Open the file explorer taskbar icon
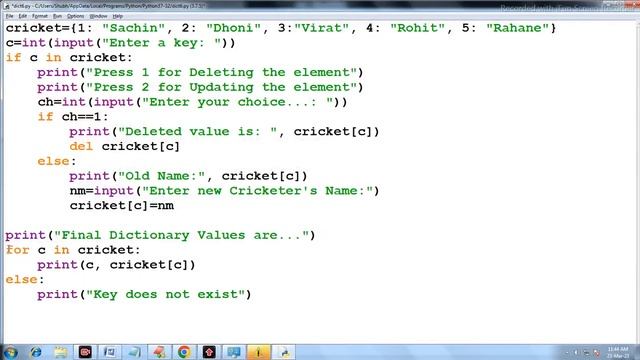The width and height of the screenshot is (640, 360). pyautogui.click(x=60, y=352)
